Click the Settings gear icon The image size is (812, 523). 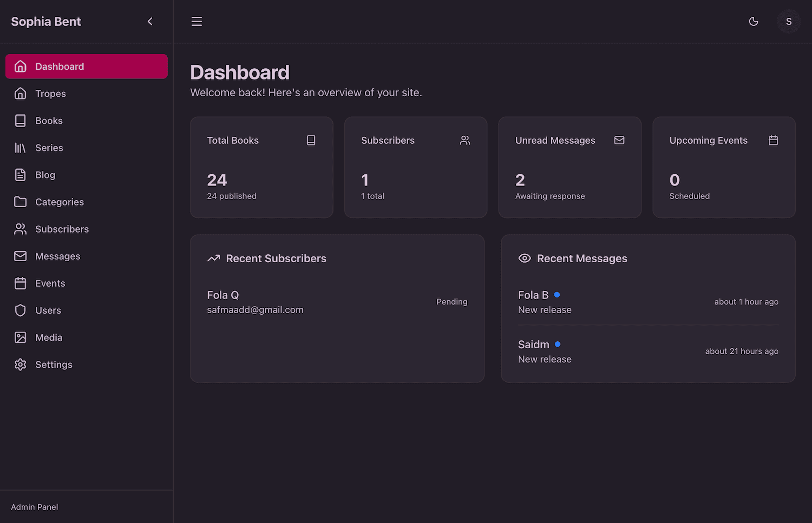(x=20, y=365)
